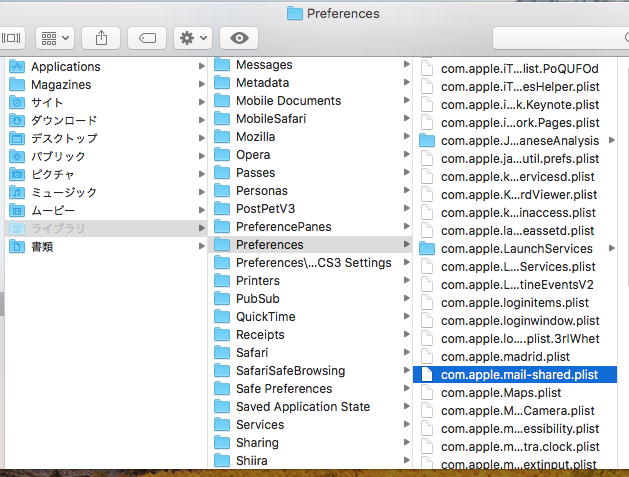Click the Safari folder icon
629x477 pixels.
(x=222, y=353)
